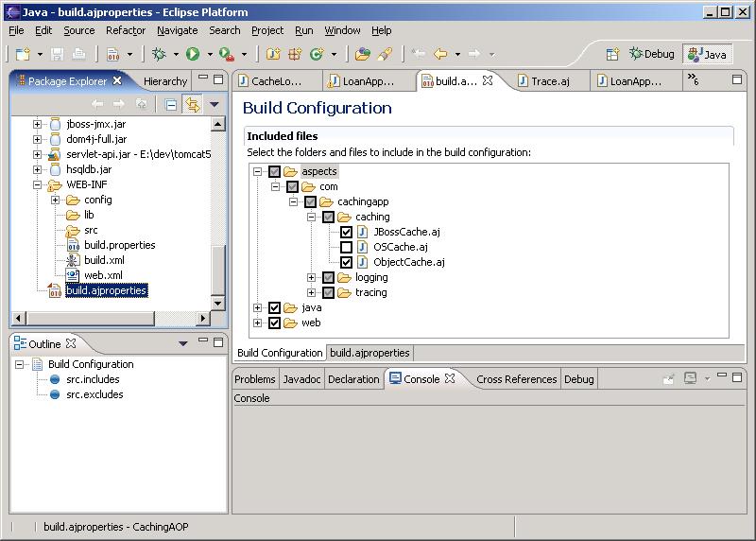Enable the OSCache.aj checkbox

pos(347,248)
